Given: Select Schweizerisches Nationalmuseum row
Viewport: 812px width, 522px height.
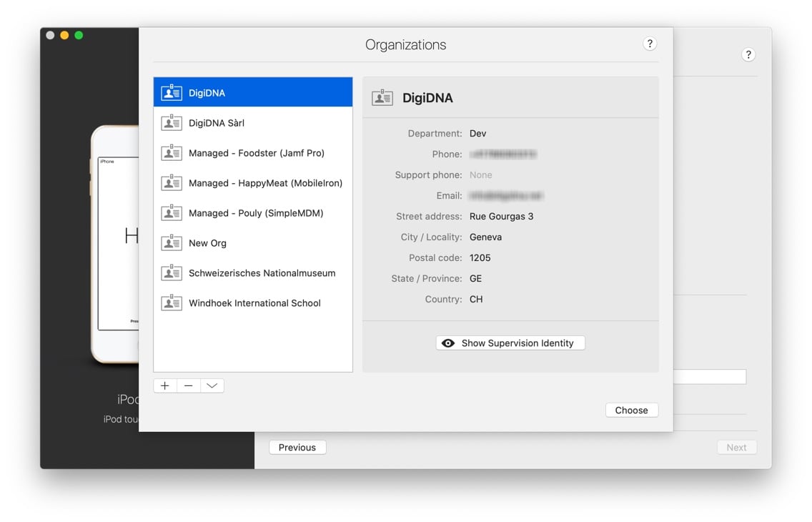Looking at the screenshot, I should tap(253, 273).
